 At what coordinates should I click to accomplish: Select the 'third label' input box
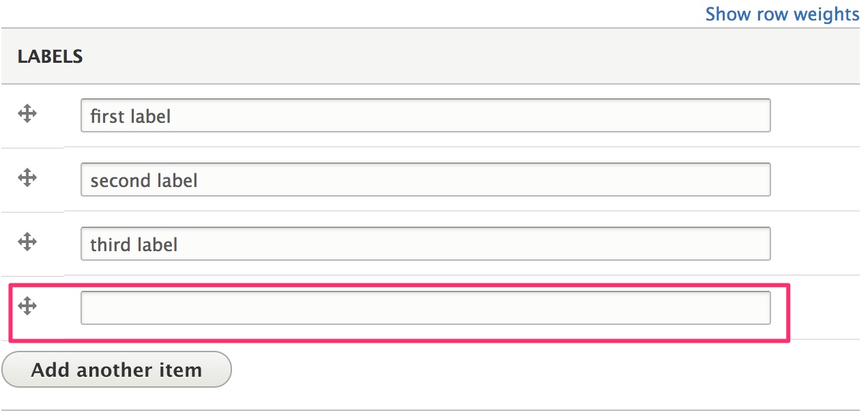point(424,244)
